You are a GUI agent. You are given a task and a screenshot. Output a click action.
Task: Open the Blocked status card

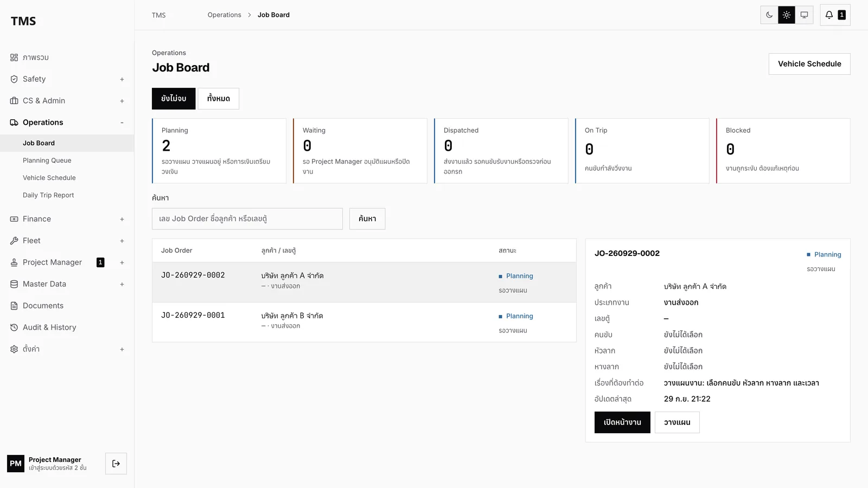[x=783, y=151]
